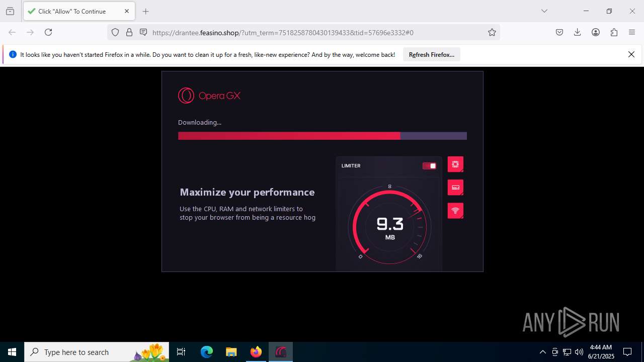644x362 pixels.
Task: Go back one page in Firefox
Action: (x=12, y=32)
